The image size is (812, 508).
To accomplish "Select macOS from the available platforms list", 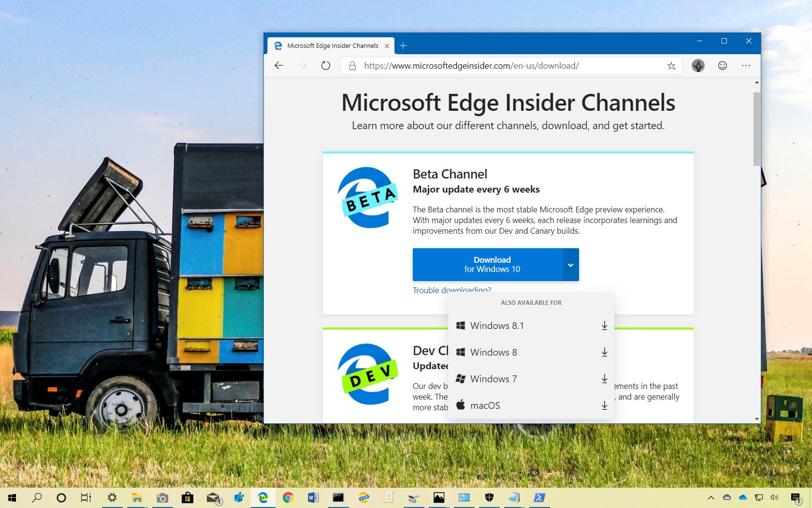I will (x=485, y=405).
